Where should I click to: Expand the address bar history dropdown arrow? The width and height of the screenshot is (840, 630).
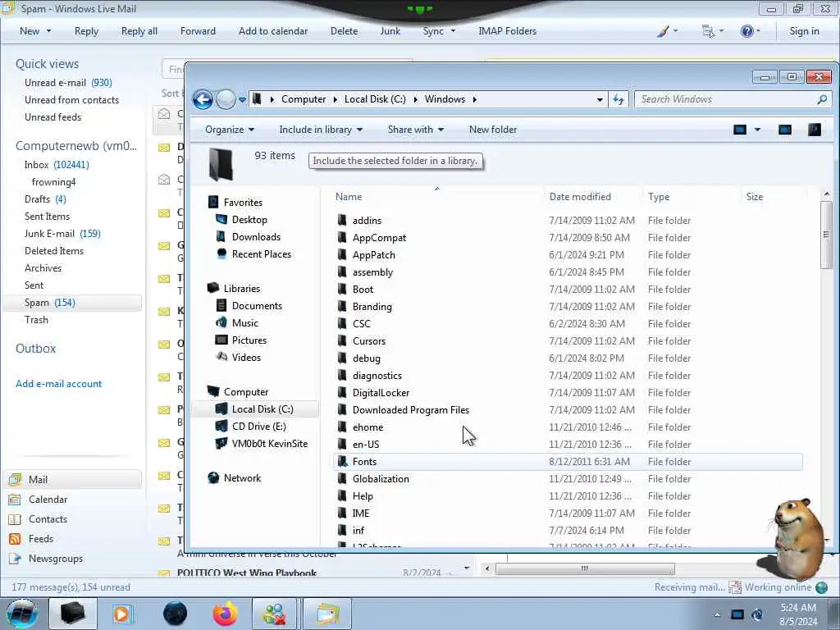[x=600, y=99]
